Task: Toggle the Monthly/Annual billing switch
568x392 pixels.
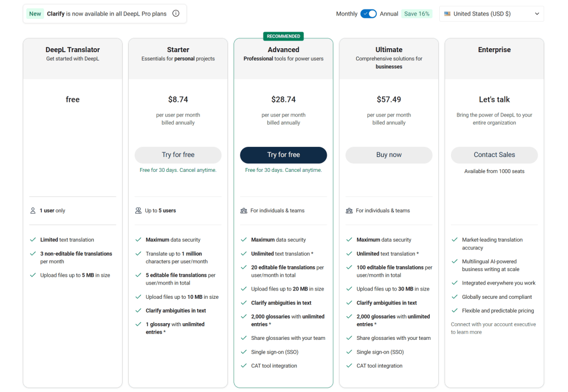Action: point(368,14)
